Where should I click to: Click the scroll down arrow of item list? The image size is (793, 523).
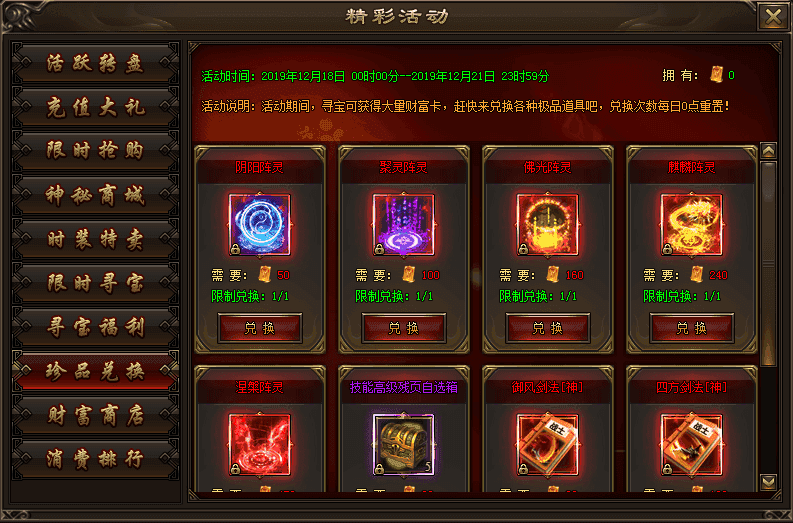coord(768,482)
